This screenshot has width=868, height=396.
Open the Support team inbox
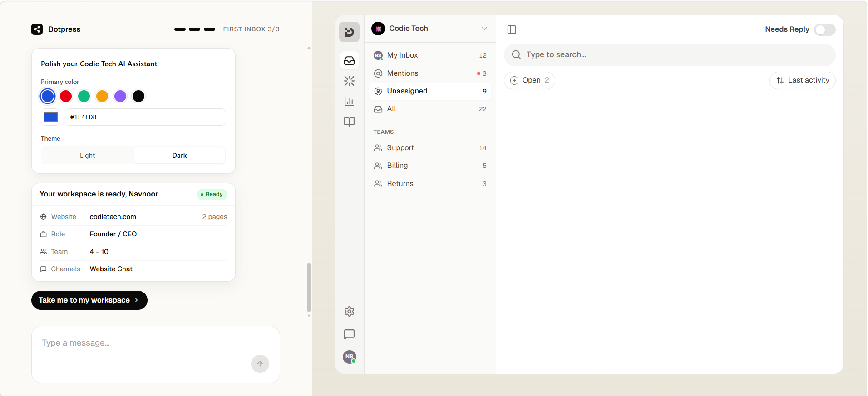point(429,148)
